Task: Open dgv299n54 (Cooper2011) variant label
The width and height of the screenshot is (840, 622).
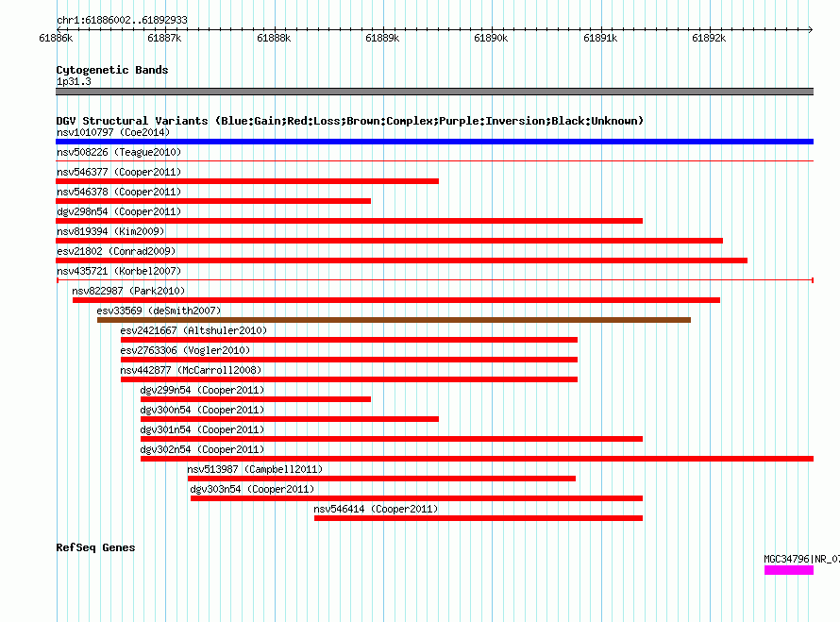Action: [x=202, y=390]
